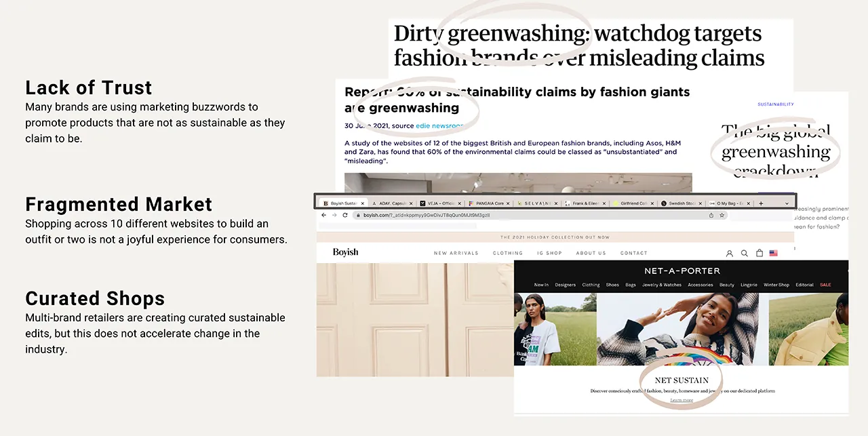
Task: Close the ADAY Capsule tab
Action: click(x=410, y=203)
